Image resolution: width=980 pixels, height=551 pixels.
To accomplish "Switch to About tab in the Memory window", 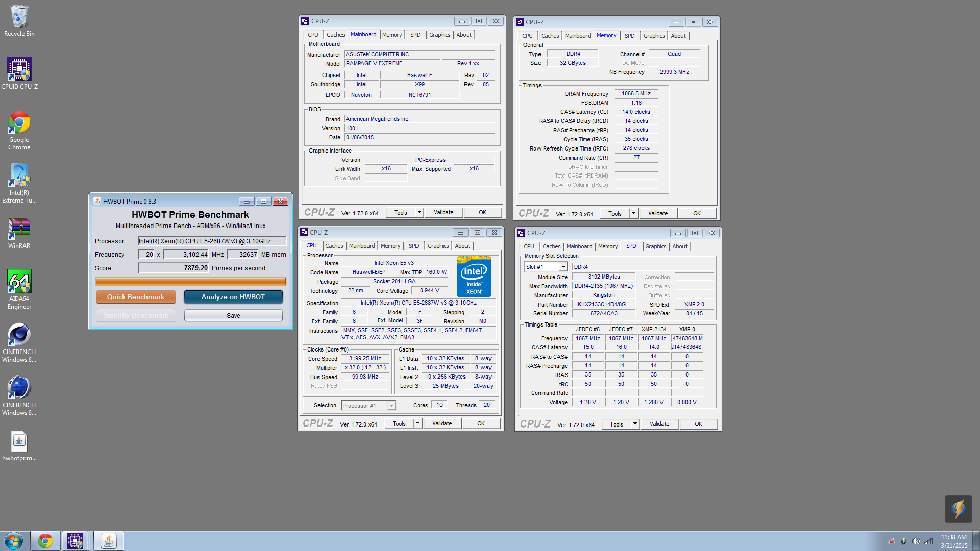I will point(678,36).
